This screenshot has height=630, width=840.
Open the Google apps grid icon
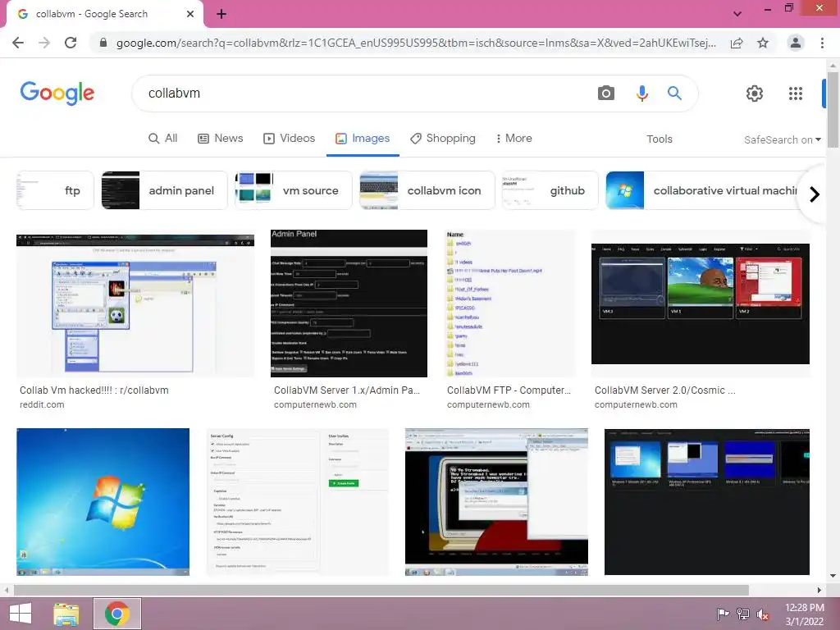coord(796,94)
